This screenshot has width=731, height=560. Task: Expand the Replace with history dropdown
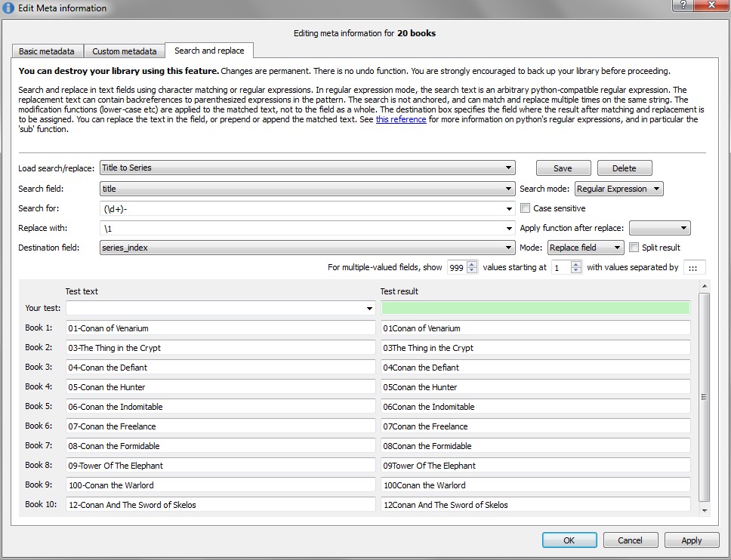coord(509,228)
